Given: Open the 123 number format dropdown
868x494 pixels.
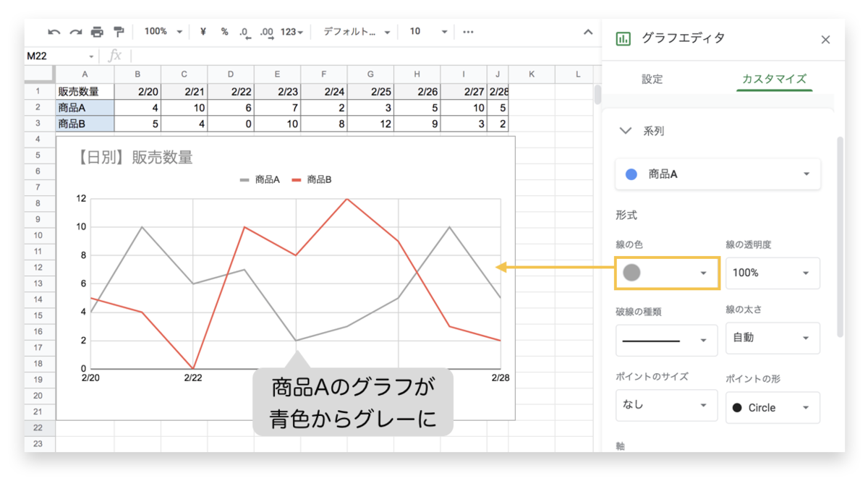Looking at the screenshot, I should coord(292,32).
